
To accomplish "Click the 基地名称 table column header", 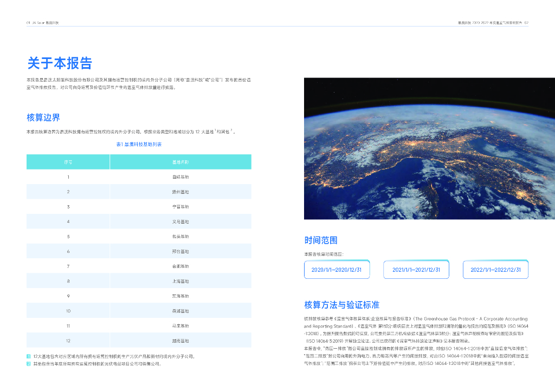I will click(x=180, y=162).
